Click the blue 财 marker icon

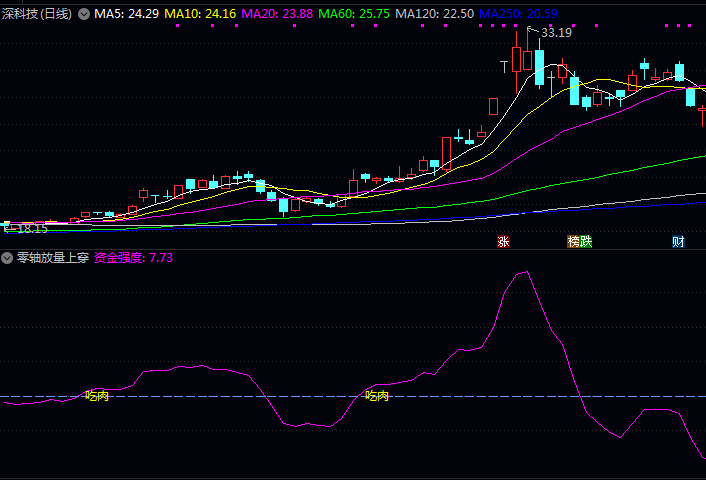[x=678, y=241]
